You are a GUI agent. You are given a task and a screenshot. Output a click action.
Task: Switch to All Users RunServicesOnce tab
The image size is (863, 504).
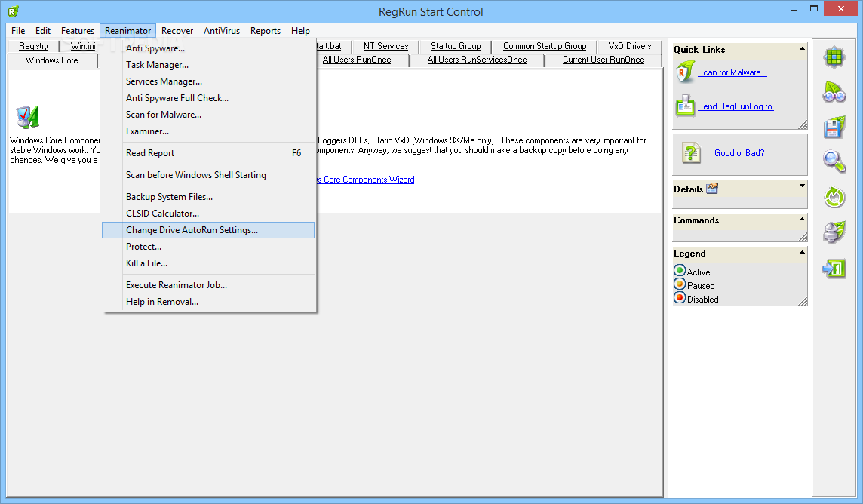point(478,60)
